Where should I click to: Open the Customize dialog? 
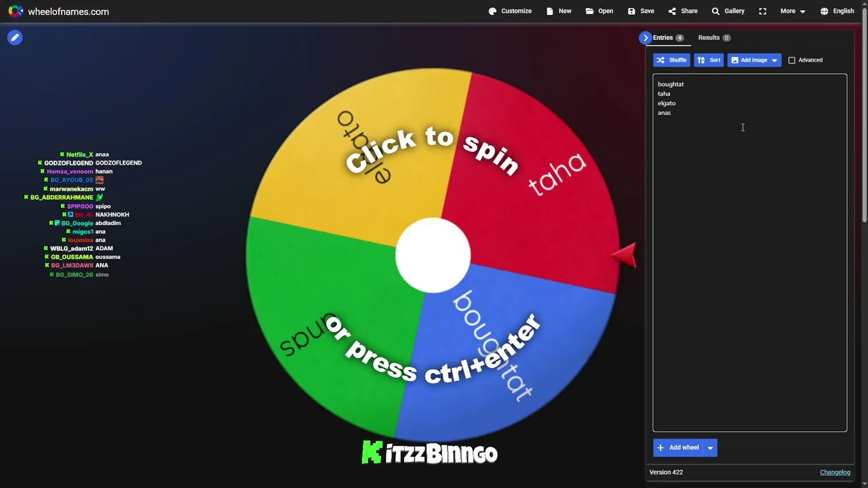(x=510, y=11)
